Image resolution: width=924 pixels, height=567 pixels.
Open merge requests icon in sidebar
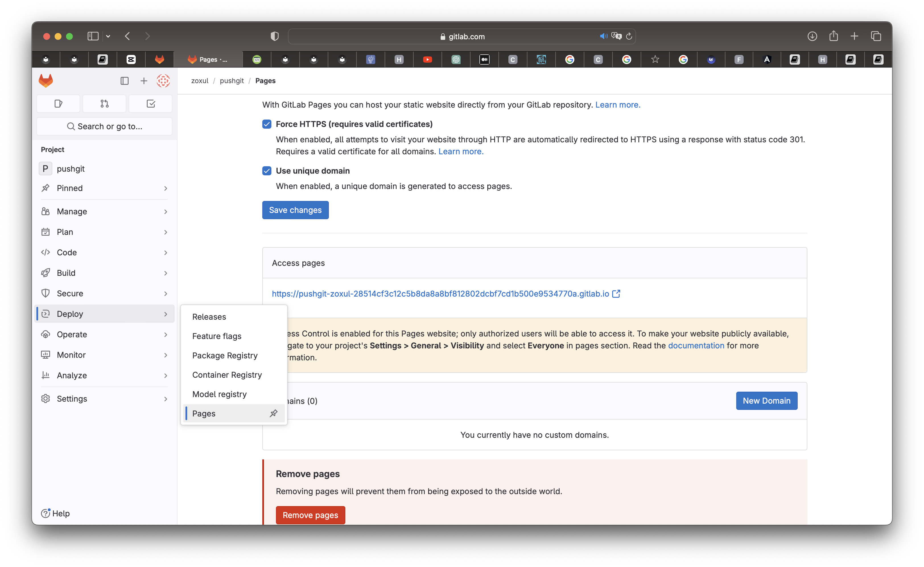click(104, 104)
